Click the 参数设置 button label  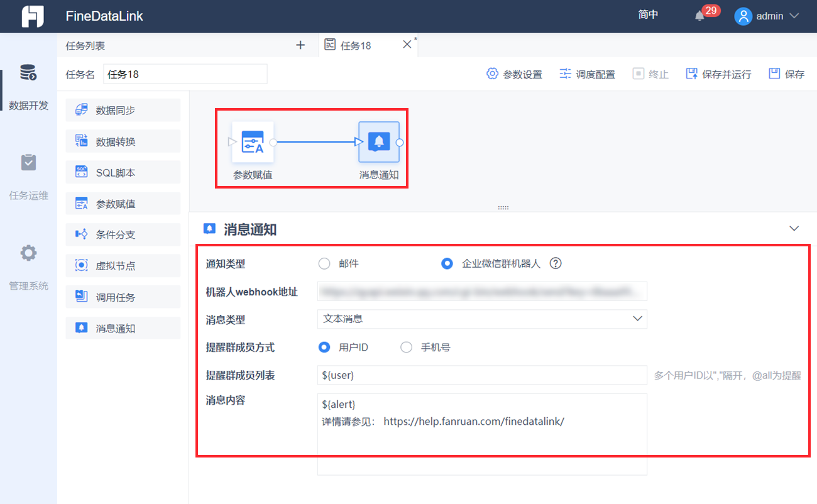(523, 74)
